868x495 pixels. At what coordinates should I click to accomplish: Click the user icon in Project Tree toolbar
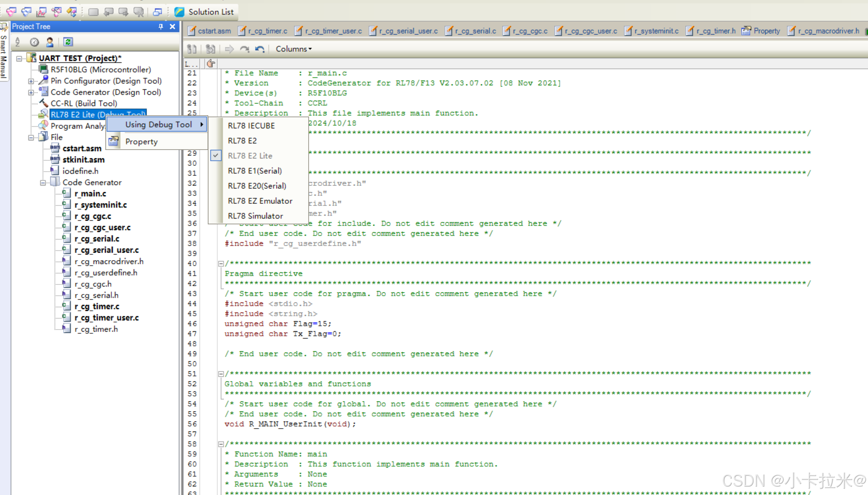tap(50, 42)
